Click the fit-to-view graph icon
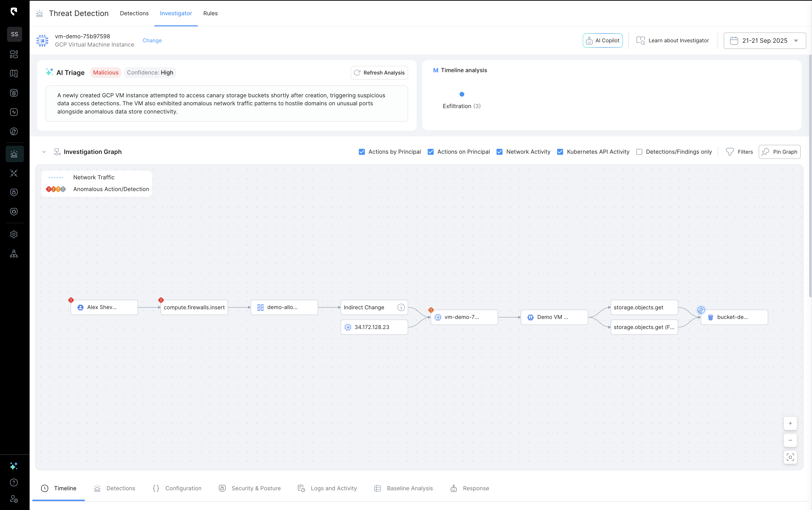Screen dimensions: 812x510 coord(790,457)
